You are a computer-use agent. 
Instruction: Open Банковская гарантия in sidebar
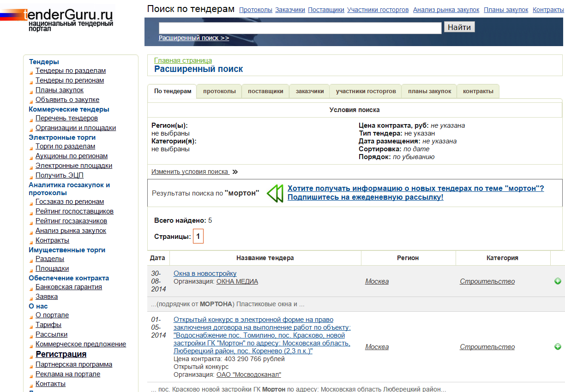(x=69, y=287)
